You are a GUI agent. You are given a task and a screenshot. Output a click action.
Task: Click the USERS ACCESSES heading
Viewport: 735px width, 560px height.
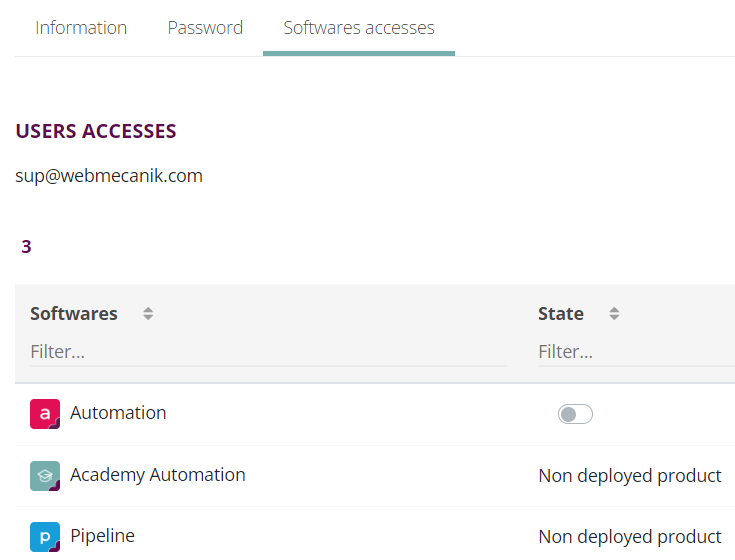96,132
